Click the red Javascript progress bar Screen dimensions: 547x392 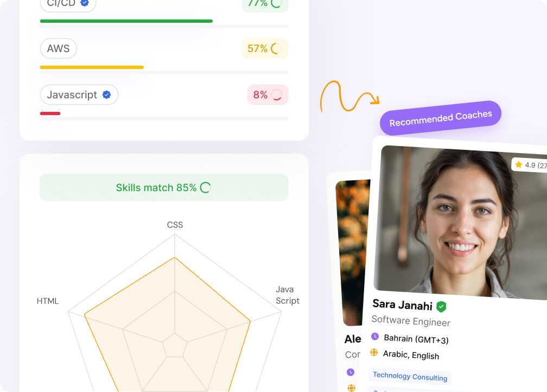pos(50,113)
